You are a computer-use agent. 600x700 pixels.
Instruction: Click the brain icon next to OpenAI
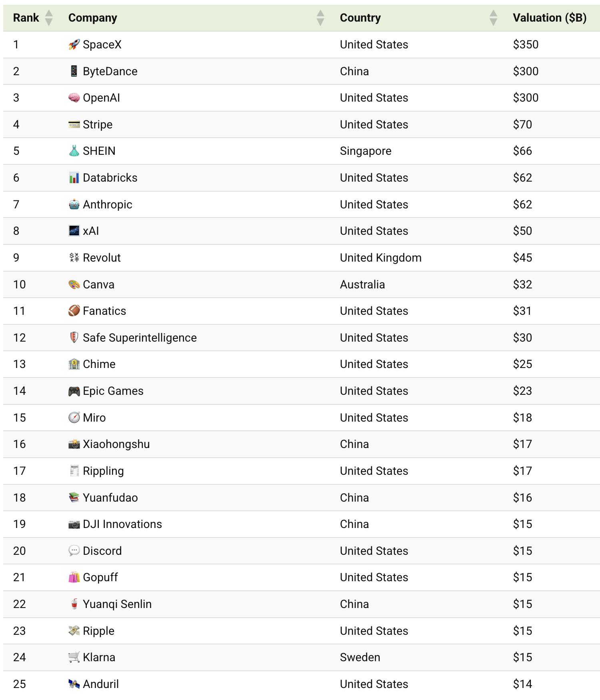click(x=74, y=98)
